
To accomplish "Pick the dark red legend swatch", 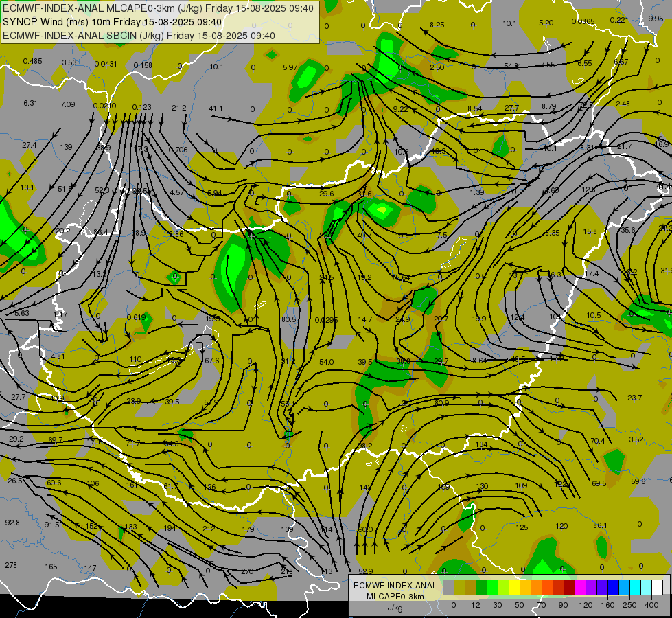I will coord(570,588).
